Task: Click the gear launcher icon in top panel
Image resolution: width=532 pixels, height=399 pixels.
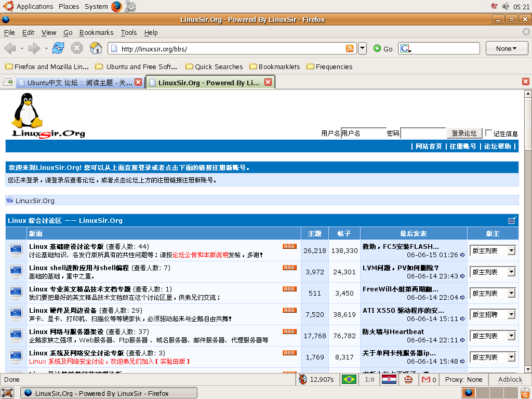Action: [x=130, y=6]
